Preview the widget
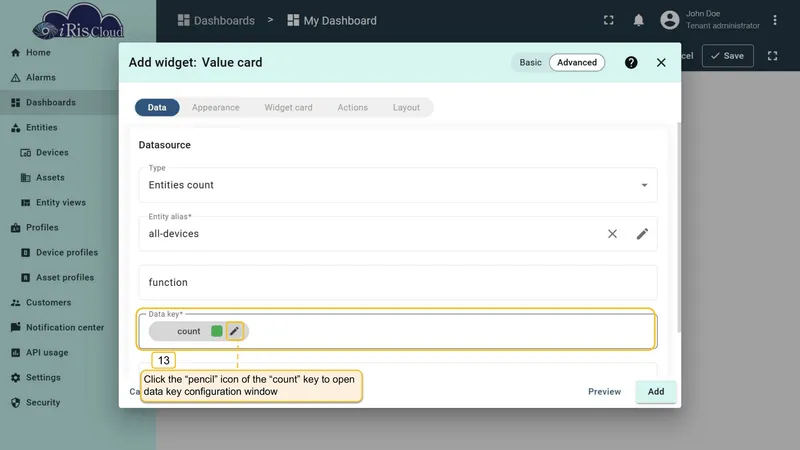Viewport: 800px width, 450px height. pos(605,391)
